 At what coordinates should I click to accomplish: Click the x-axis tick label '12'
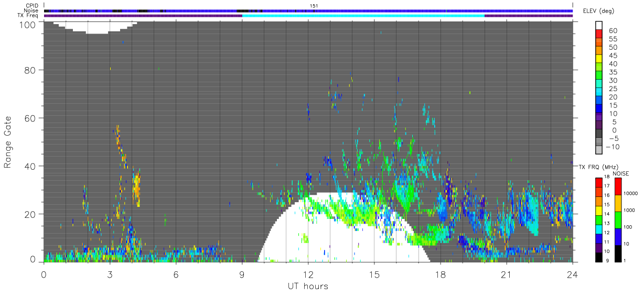pos(308,274)
